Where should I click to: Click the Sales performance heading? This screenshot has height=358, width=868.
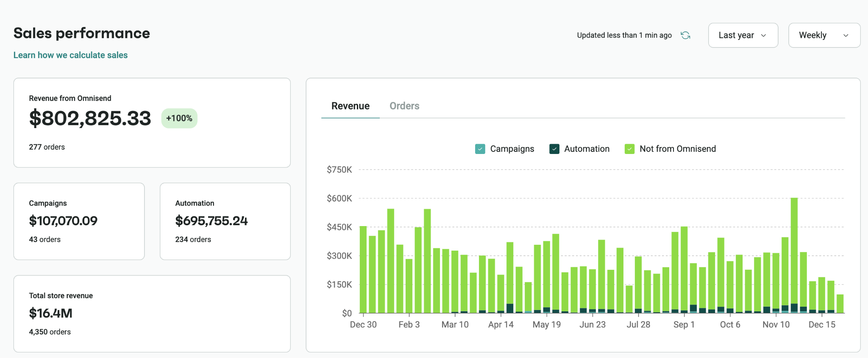click(82, 33)
